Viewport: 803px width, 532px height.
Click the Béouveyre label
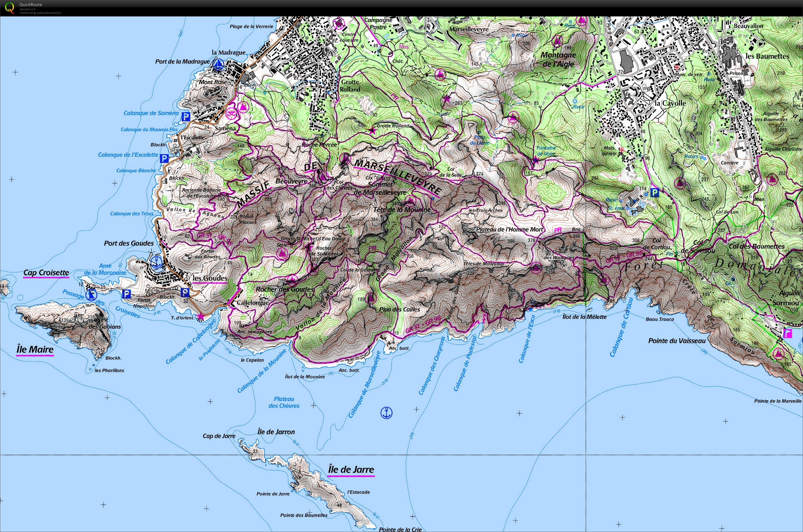(x=291, y=181)
